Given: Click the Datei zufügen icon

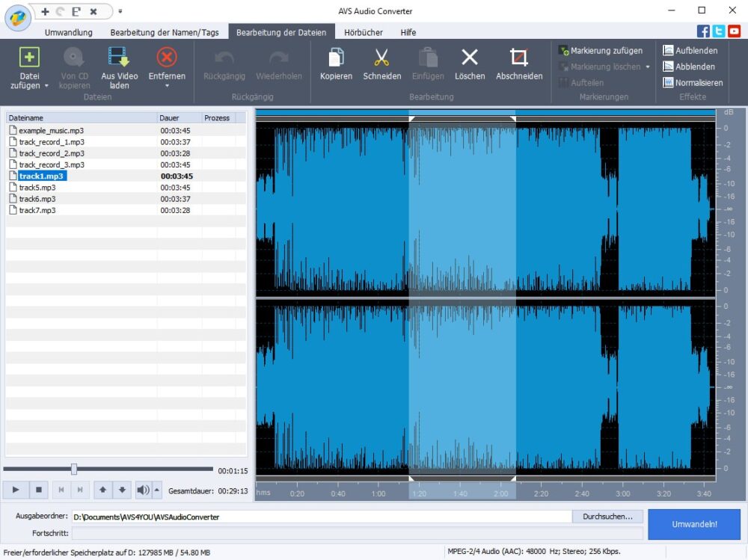Looking at the screenshot, I should pyautogui.click(x=29, y=58).
